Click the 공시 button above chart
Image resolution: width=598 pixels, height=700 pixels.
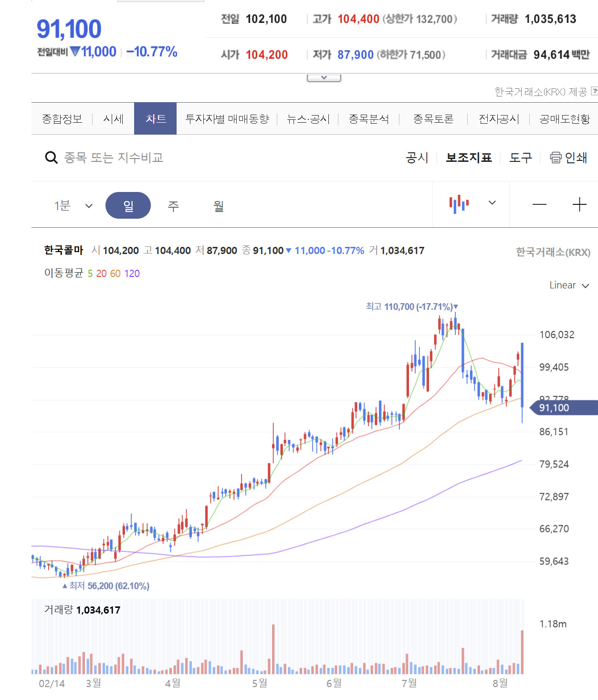tap(417, 158)
